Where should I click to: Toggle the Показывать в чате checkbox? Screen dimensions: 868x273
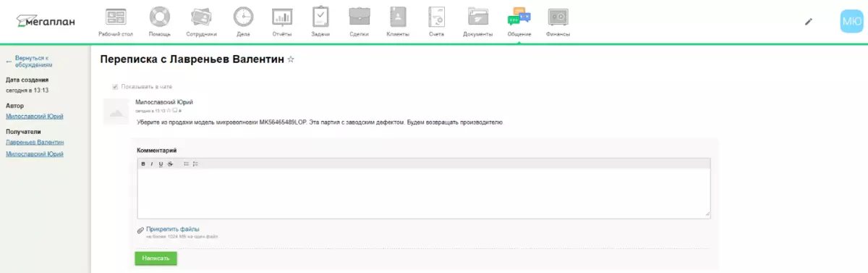pyautogui.click(x=115, y=87)
